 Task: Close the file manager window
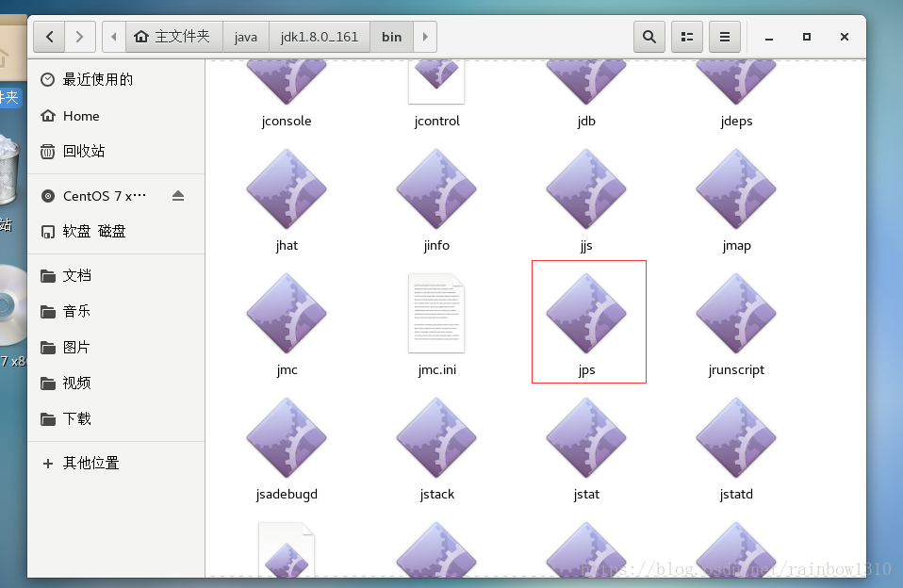(x=845, y=37)
